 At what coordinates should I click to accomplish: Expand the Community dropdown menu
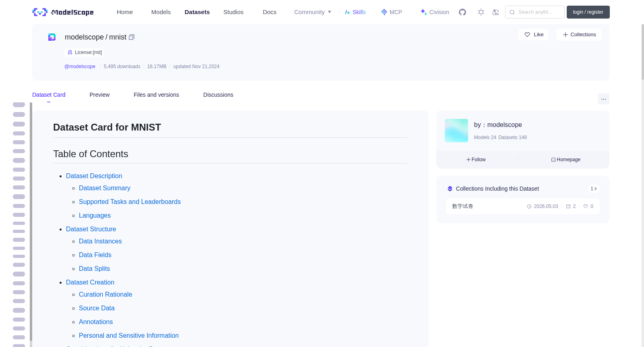[x=313, y=12]
